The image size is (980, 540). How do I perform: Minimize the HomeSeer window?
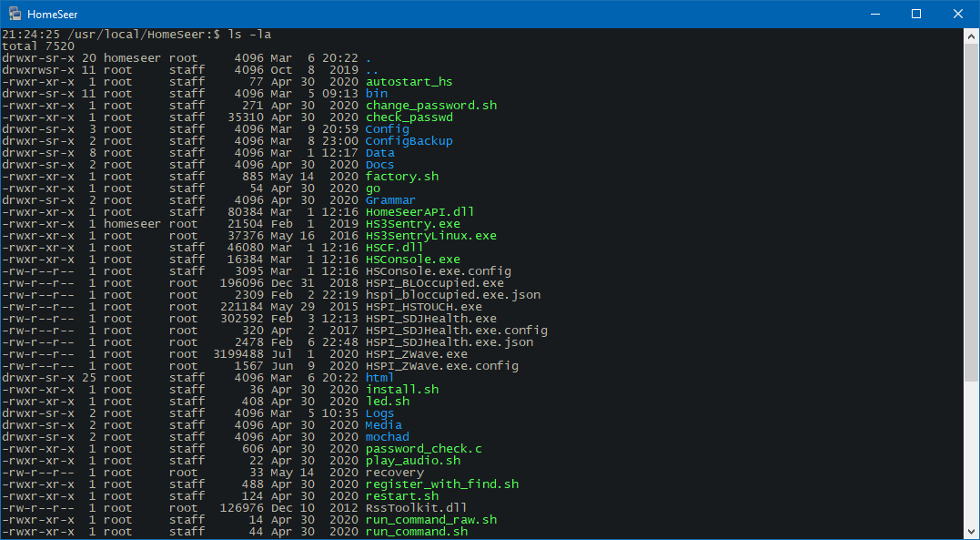875,14
